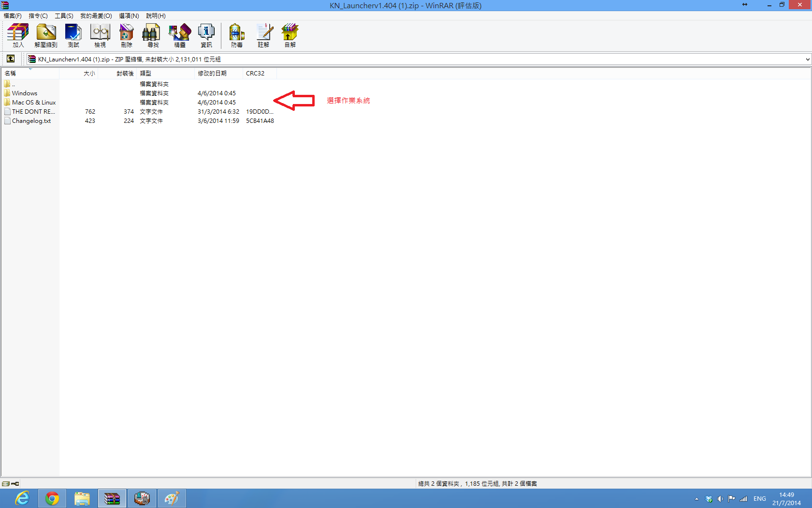Click the 31/3/2014 6:32 date cell
812x508 pixels.
pos(218,112)
